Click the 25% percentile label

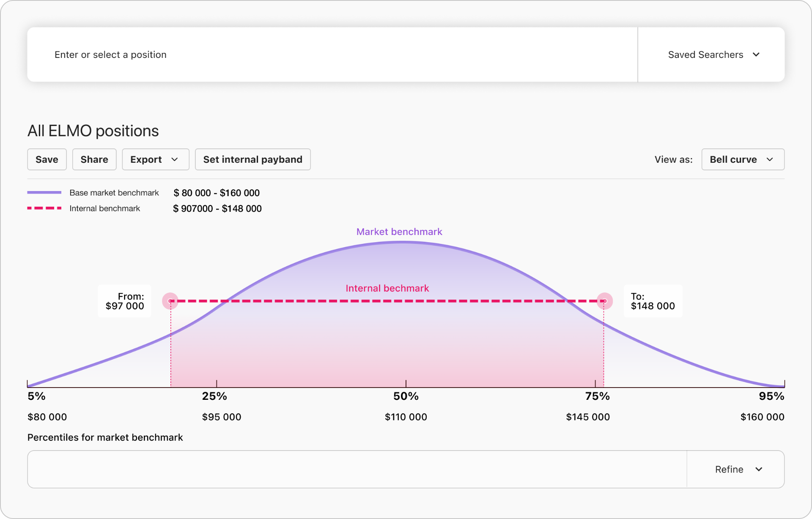(214, 396)
